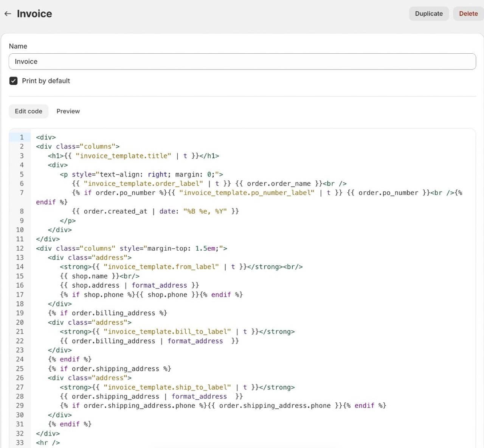The height and width of the screenshot is (448, 484).
Task: Click '{% if order.shipping_address %}' on line 25
Action: (x=110, y=369)
